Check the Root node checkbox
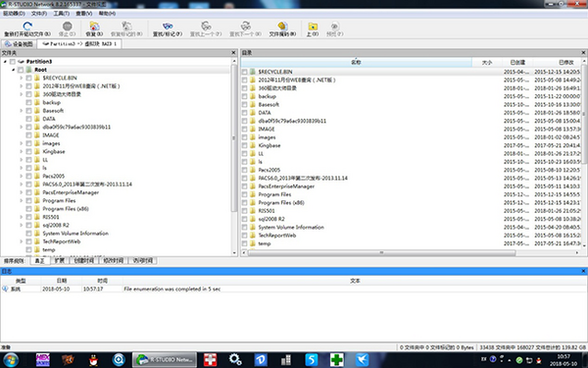Screen dimensions: 588x368 point(21,70)
